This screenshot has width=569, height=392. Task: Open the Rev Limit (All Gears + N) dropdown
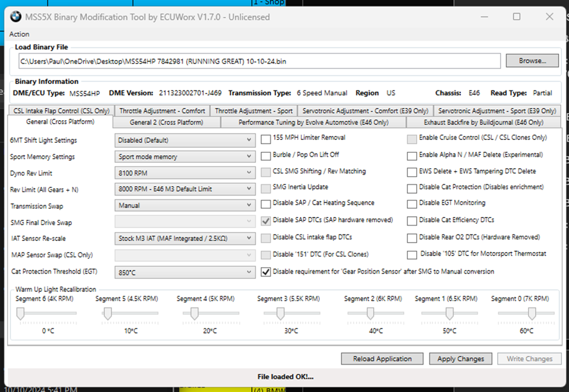point(185,189)
